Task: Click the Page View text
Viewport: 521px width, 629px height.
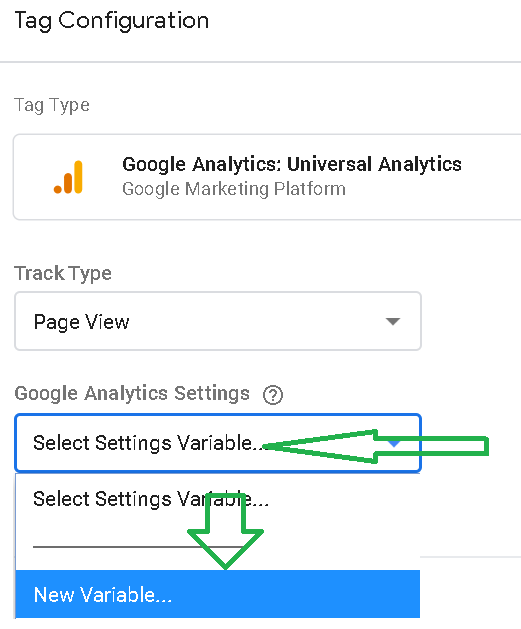Action: 81,322
